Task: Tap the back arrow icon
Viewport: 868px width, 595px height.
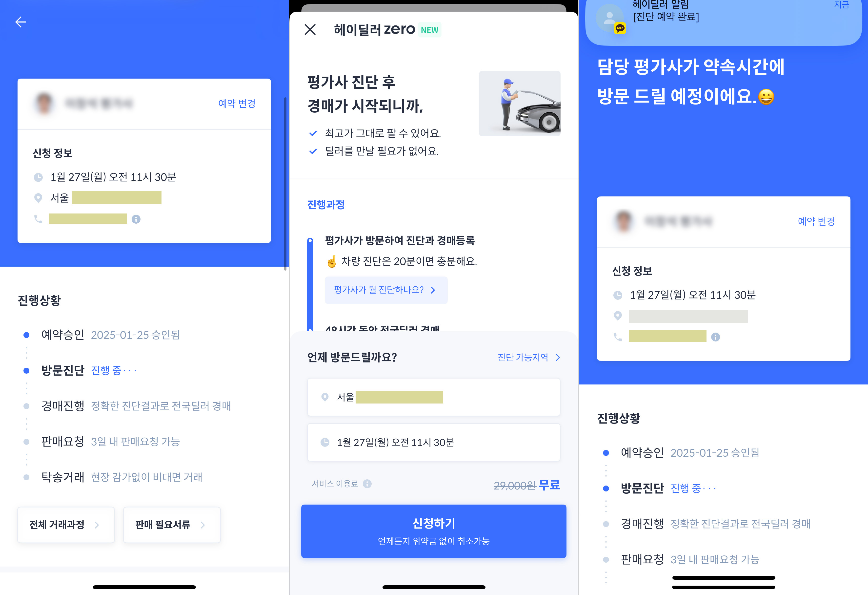Action: click(x=20, y=22)
